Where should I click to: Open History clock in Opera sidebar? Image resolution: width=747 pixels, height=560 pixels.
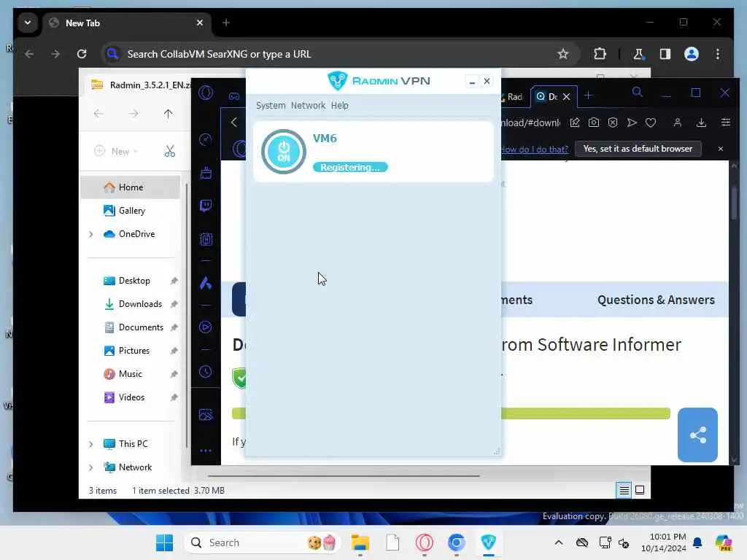pyautogui.click(x=206, y=371)
